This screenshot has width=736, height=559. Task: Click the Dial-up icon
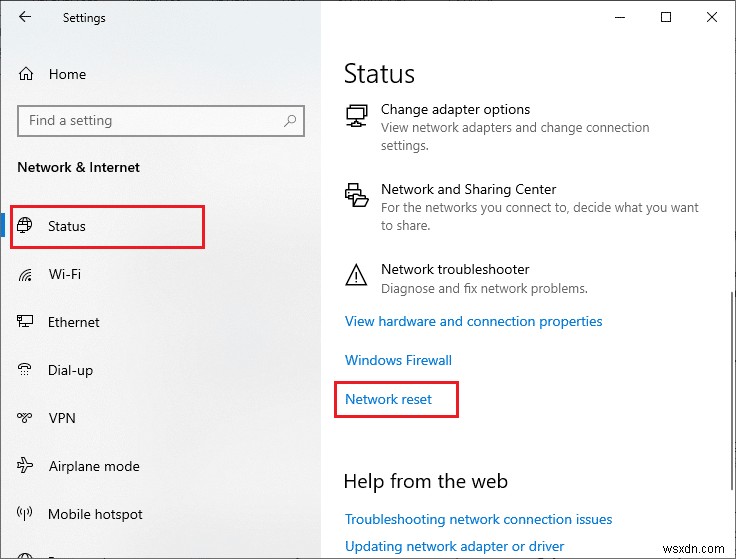27,370
